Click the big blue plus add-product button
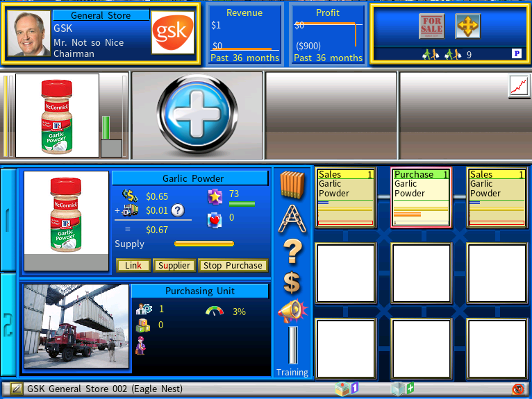Screen dimensions: 532x399 pyautogui.click(x=197, y=114)
